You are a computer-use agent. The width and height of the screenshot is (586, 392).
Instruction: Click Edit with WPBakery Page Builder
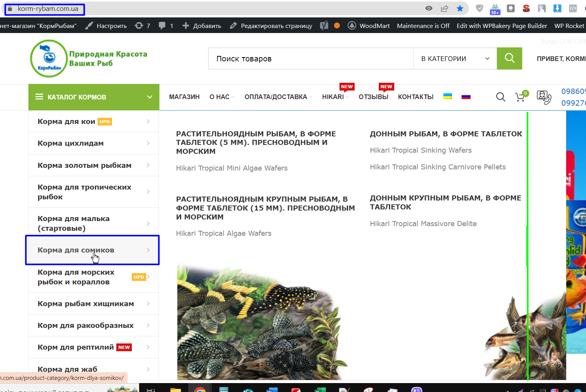click(502, 26)
